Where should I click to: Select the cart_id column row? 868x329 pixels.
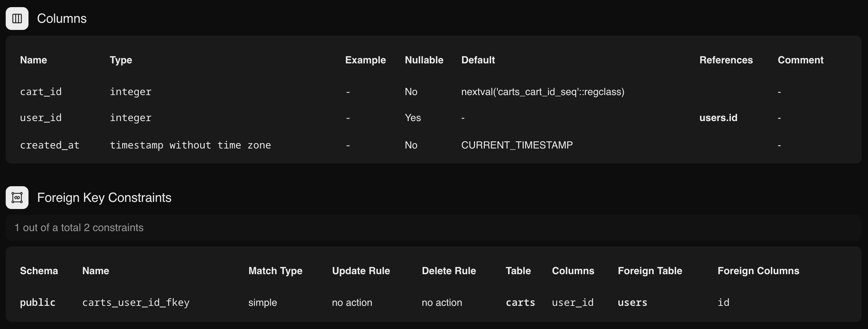41,92
